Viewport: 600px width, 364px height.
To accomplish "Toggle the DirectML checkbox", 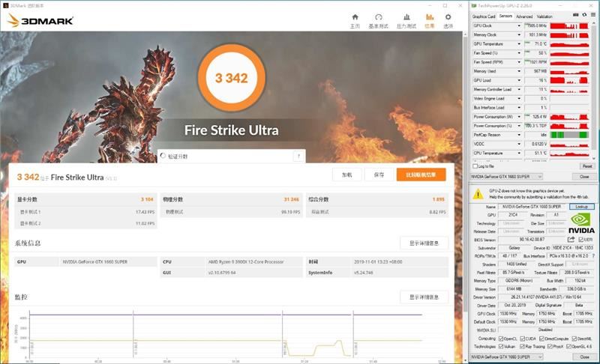I will tap(574, 339).
